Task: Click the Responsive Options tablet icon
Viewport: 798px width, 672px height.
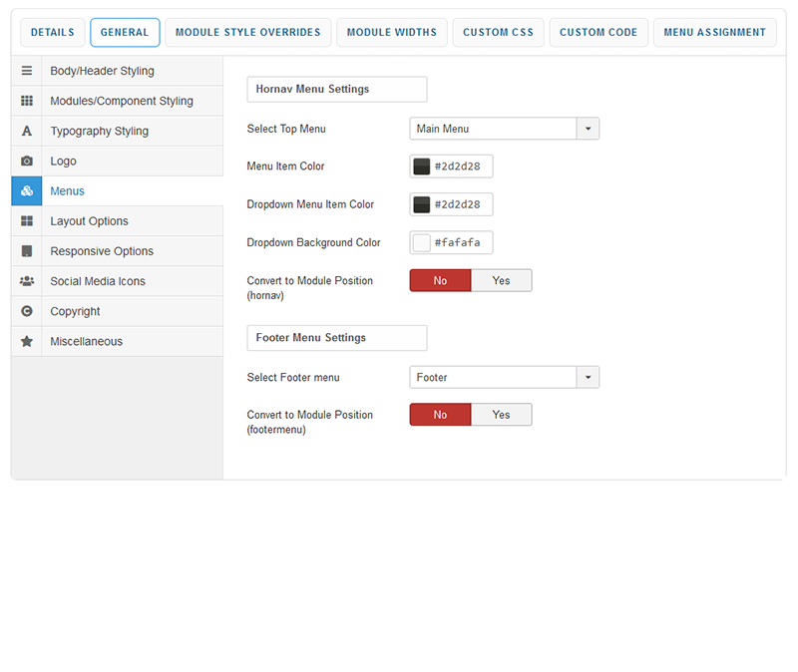Action: (27, 251)
